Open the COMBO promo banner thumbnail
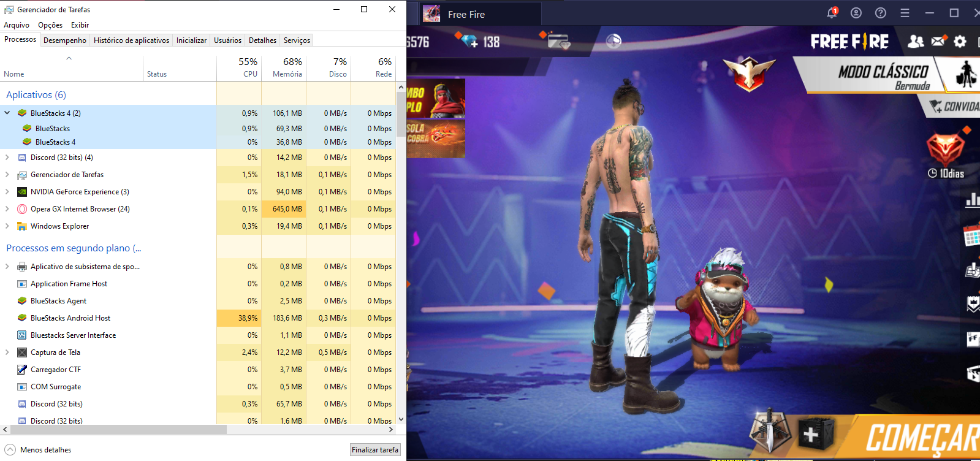Image resolution: width=980 pixels, height=461 pixels. (435, 98)
